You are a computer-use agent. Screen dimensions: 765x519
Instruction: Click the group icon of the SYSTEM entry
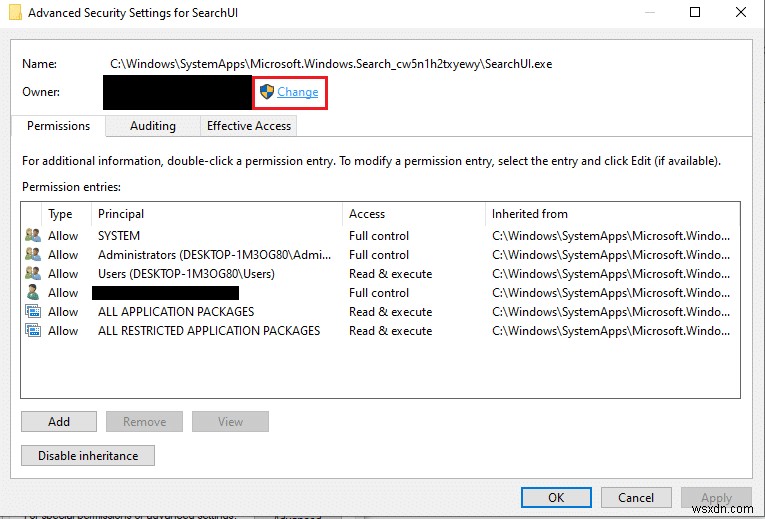(x=33, y=236)
